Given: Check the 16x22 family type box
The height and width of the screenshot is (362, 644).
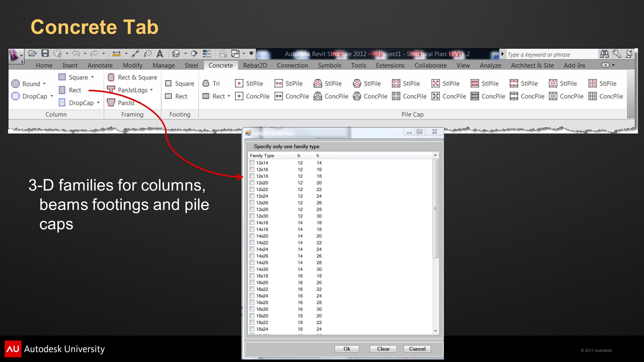Looking at the screenshot, I should pos(252,289).
